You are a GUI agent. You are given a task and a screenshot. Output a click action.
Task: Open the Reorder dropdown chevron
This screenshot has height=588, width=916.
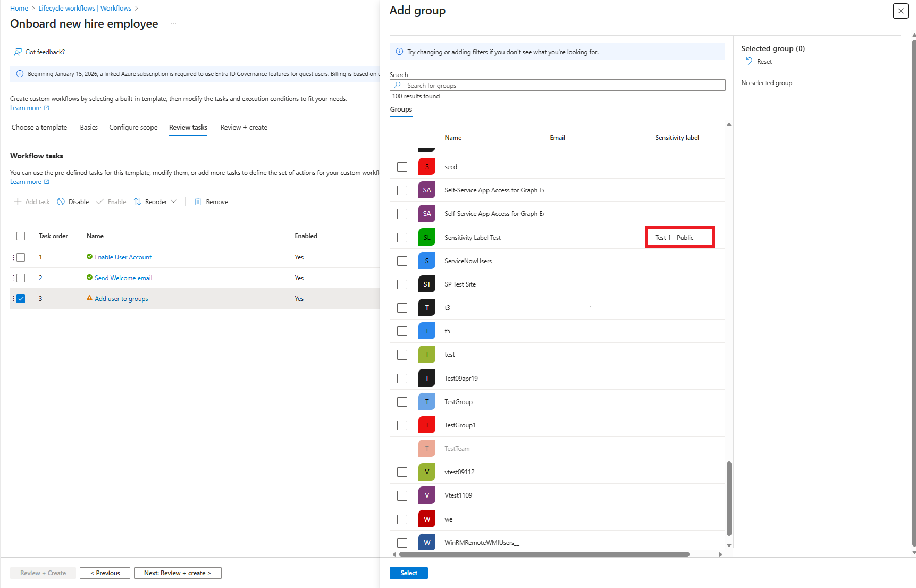[x=174, y=201]
